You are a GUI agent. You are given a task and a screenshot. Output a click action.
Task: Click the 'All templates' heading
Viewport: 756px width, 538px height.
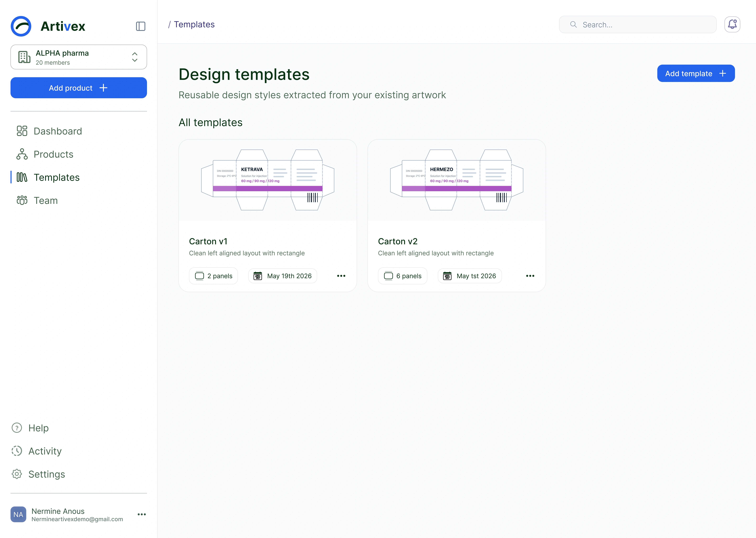point(211,122)
